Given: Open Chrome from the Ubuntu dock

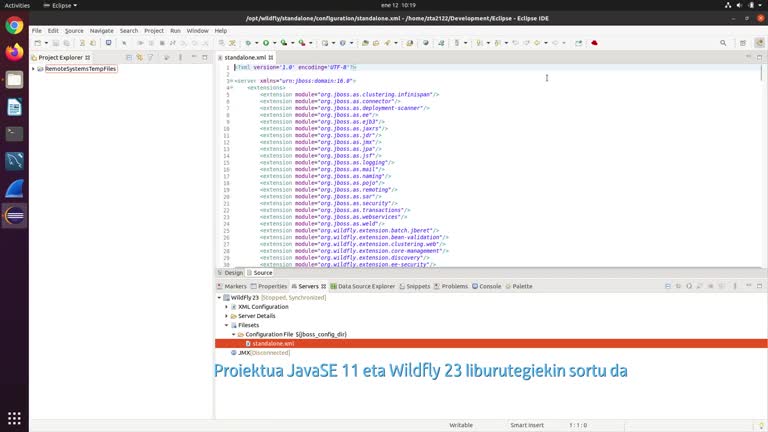Looking at the screenshot, I should tap(14, 25).
